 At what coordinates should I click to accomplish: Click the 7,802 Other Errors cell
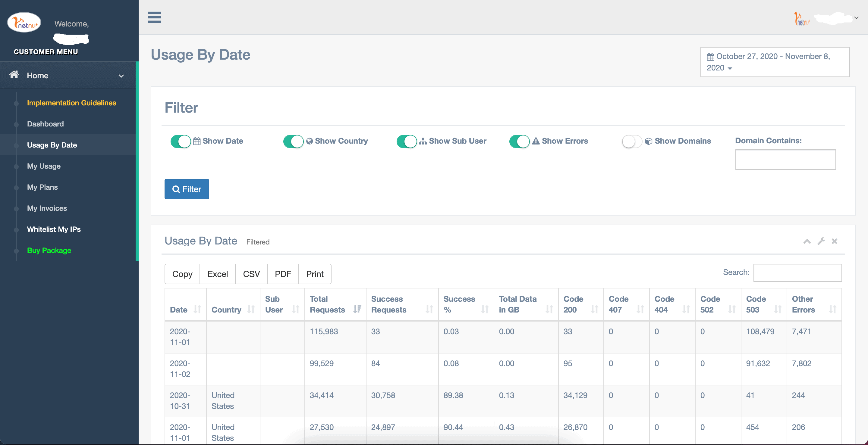pyautogui.click(x=814, y=369)
